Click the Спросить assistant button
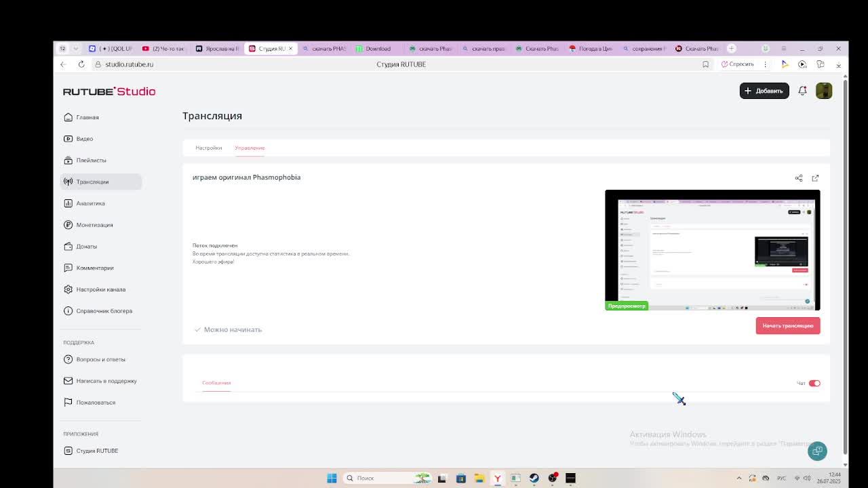 738,64
